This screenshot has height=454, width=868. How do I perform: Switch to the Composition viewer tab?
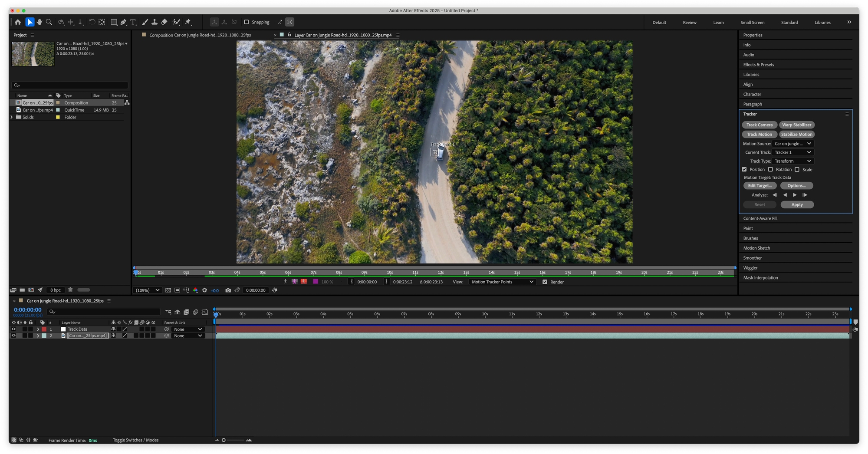[x=200, y=35]
